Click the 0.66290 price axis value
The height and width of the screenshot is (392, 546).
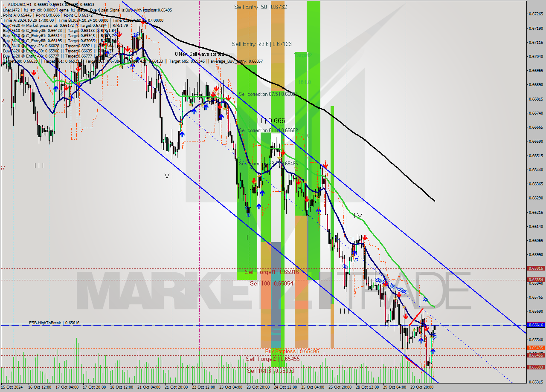536,198
